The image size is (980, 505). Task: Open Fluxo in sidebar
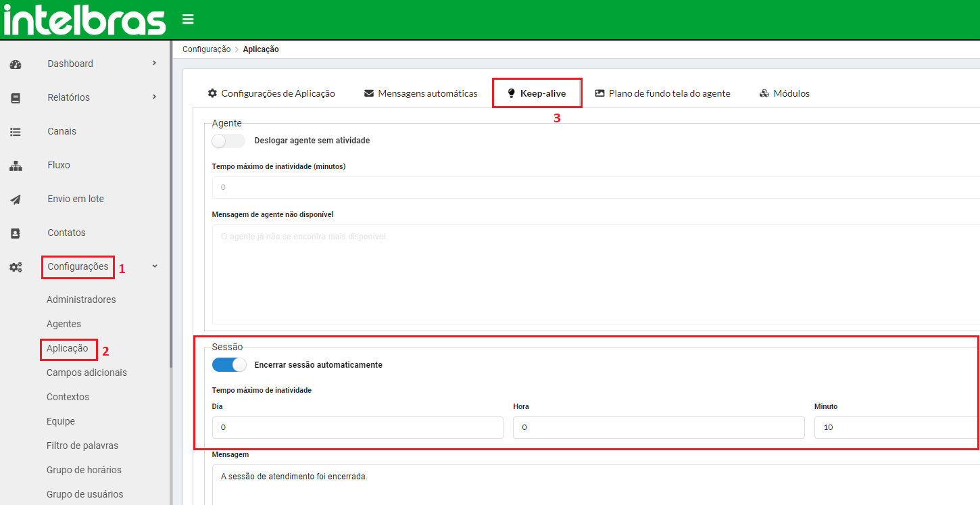59,165
